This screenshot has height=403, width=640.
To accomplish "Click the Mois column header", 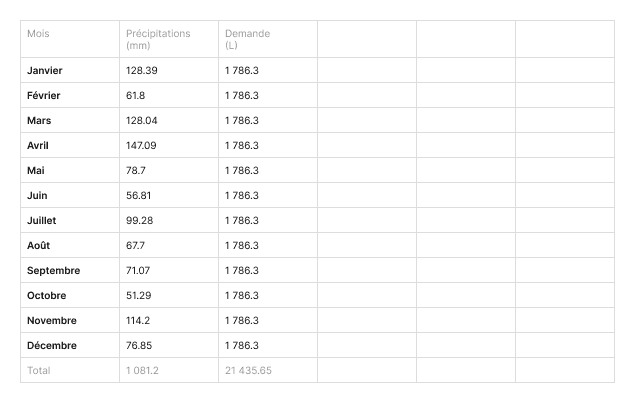I will pos(38,34).
